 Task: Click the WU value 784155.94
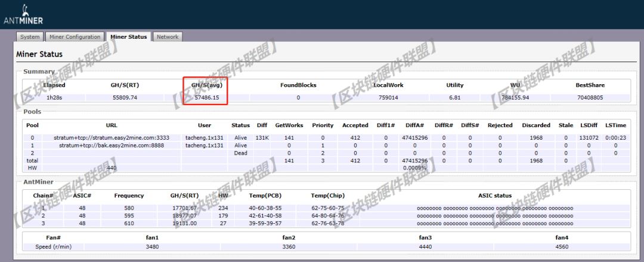515,98
